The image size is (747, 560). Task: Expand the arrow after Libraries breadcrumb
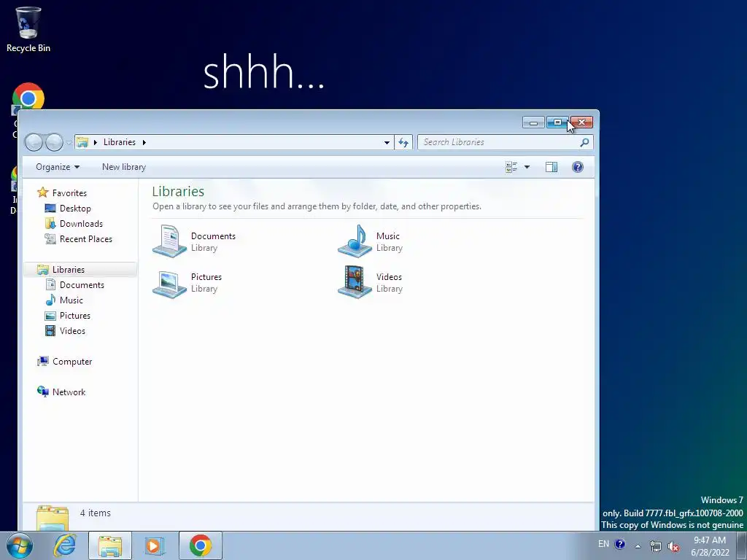click(144, 142)
